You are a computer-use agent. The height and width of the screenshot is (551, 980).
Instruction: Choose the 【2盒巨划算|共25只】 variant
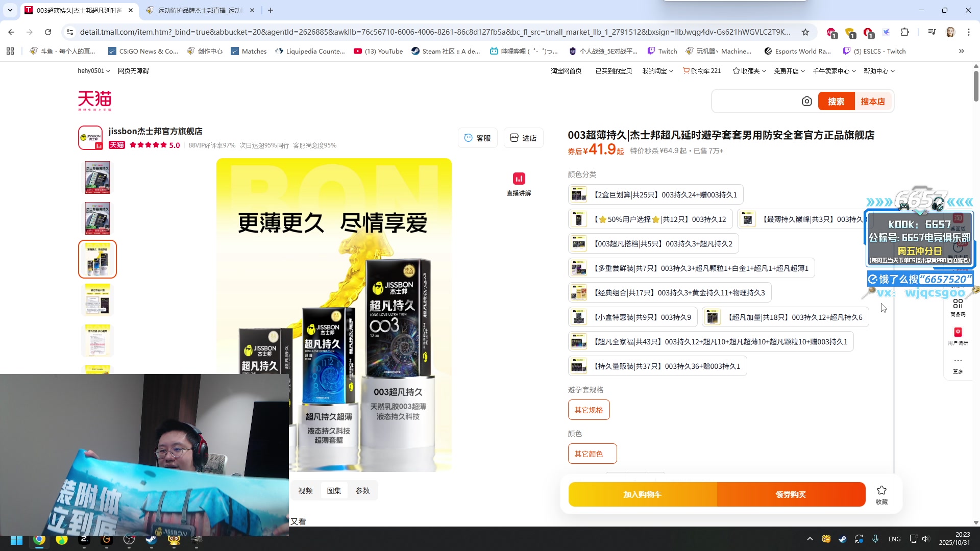click(655, 194)
